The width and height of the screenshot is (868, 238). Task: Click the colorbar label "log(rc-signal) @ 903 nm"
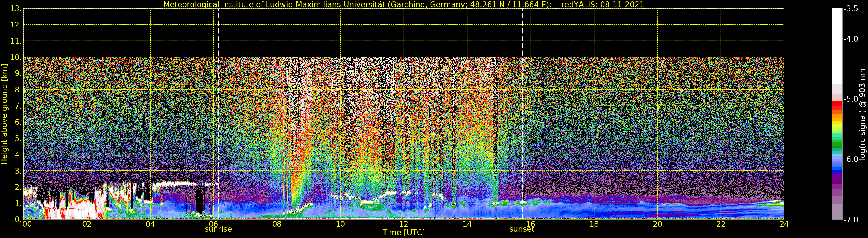click(862, 114)
